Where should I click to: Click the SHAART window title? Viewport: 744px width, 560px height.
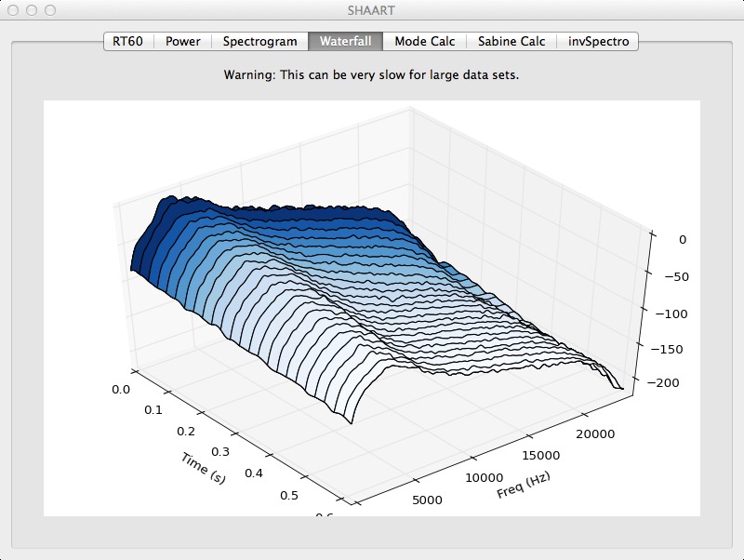[371, 10]
